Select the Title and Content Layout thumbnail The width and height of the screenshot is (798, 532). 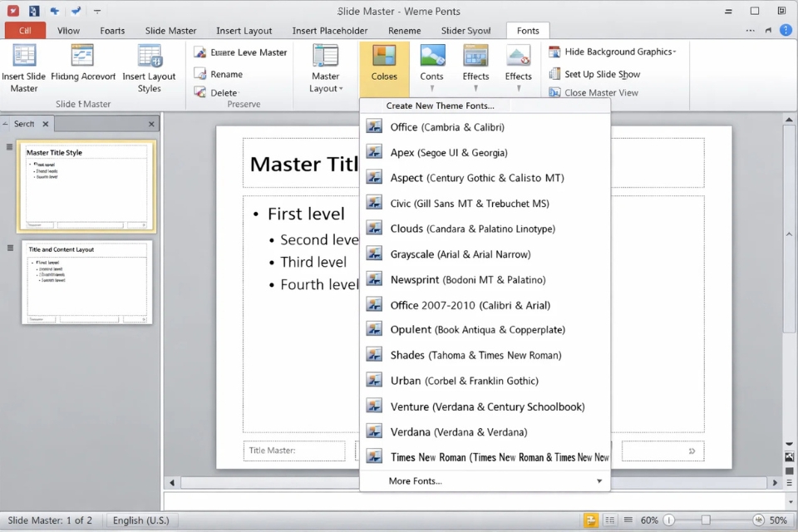[87, 283]
